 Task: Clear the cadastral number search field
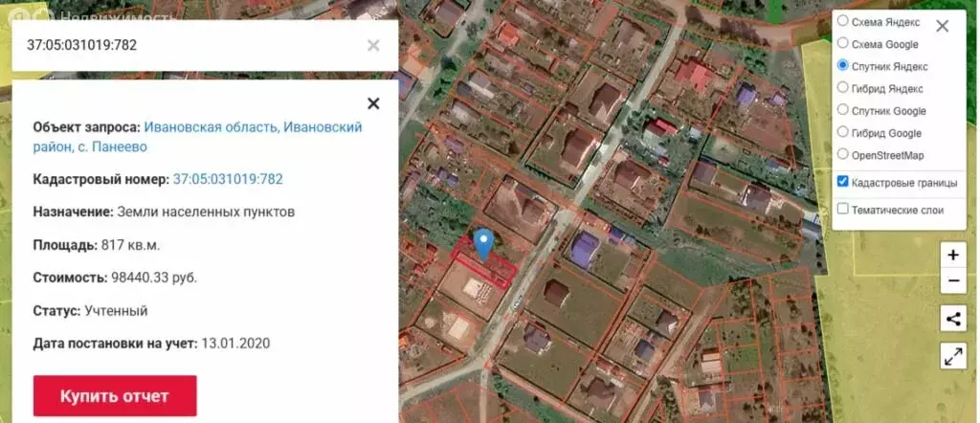[x=373, y=46]
